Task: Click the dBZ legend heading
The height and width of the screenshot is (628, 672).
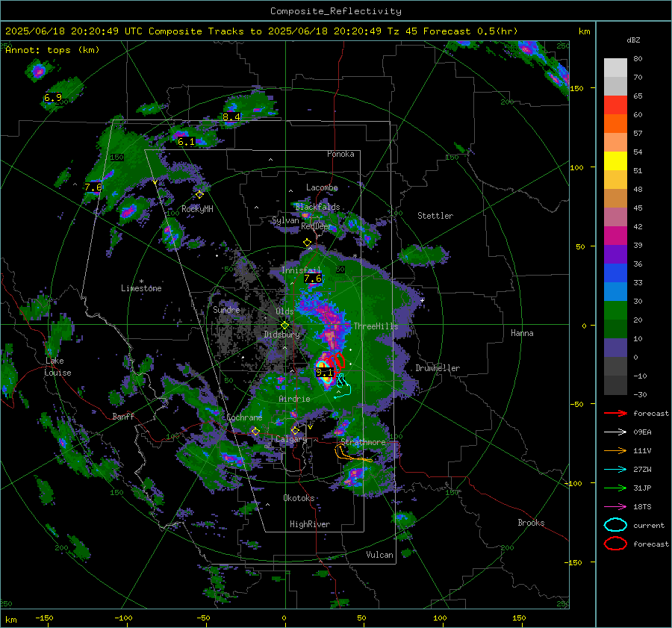Action: tap(633, 40)
